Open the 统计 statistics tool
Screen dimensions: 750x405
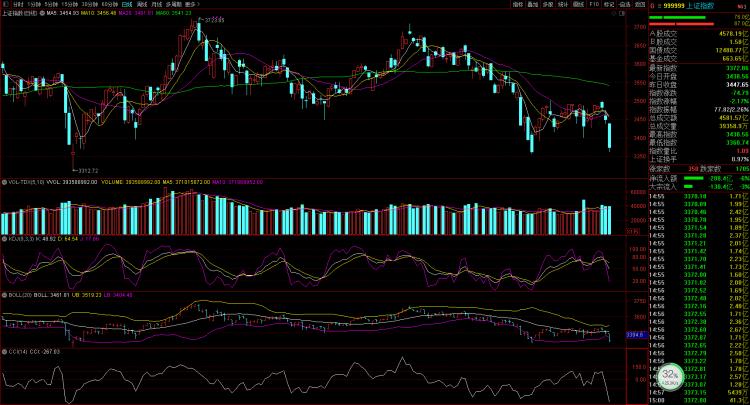[x=562, y=5]
